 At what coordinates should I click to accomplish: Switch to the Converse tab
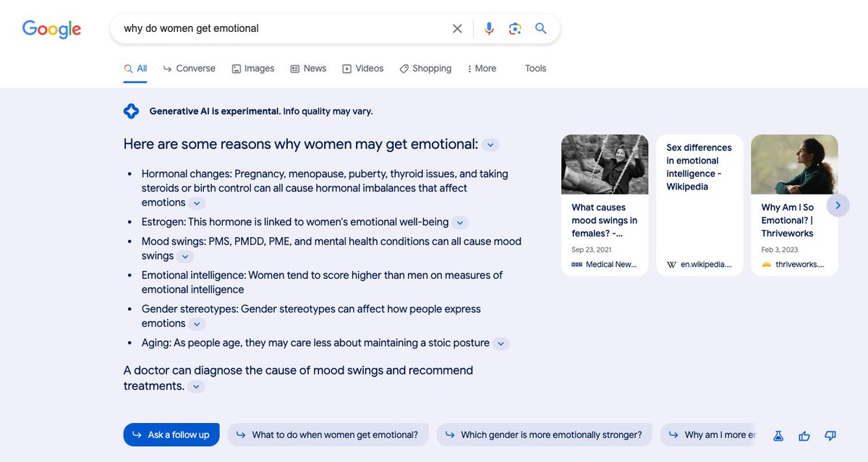[189, 69]
